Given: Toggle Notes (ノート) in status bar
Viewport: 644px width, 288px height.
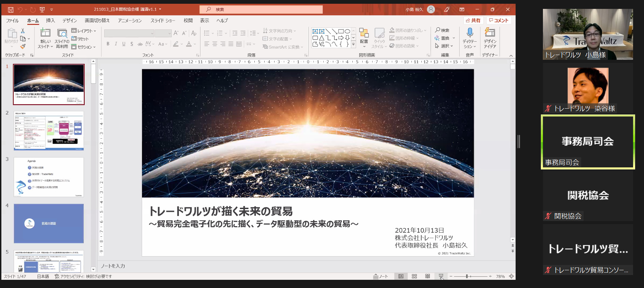Looking at the screenshot, I should tap(380, 276).
